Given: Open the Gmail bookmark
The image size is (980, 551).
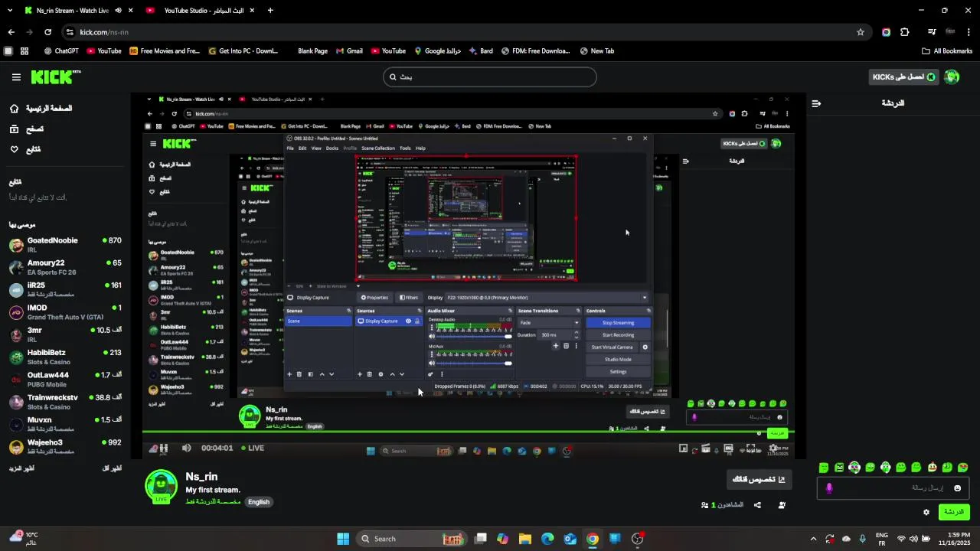Looking at the screenshot, I should click(348, 51).
